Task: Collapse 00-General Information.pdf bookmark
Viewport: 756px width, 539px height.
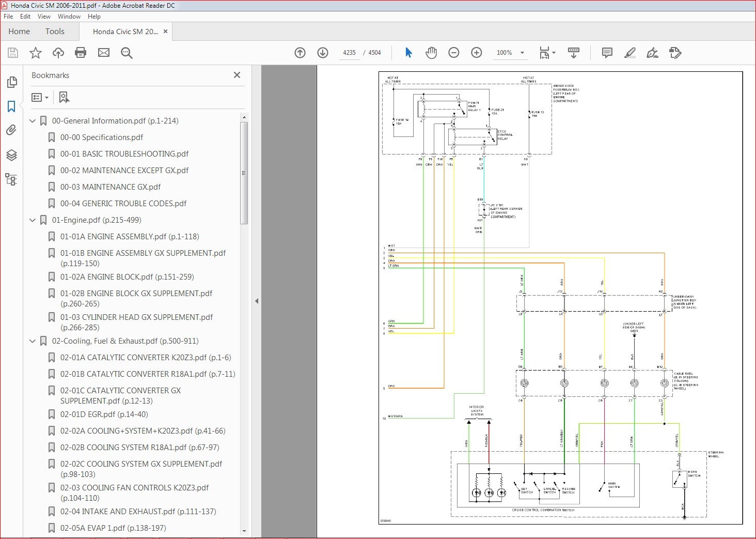Action: click(33, 121)
